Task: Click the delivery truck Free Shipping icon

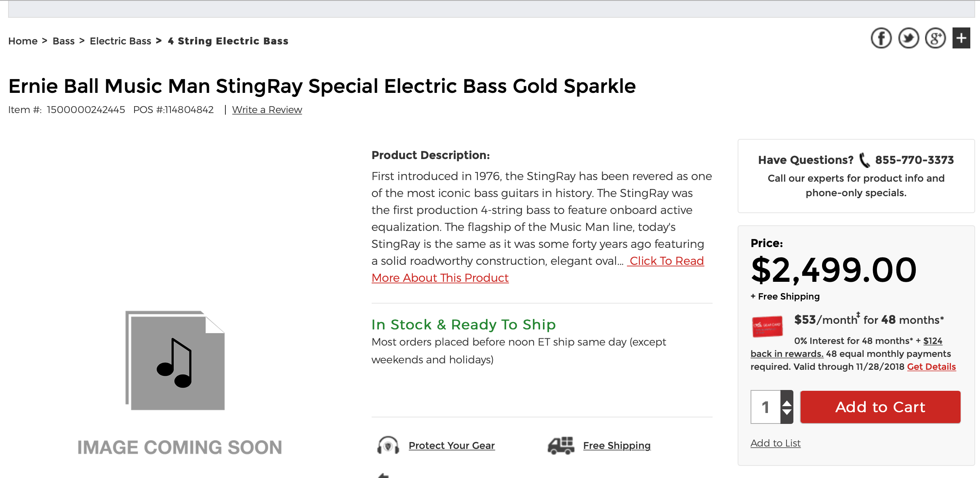Action: tap(561, 445)
